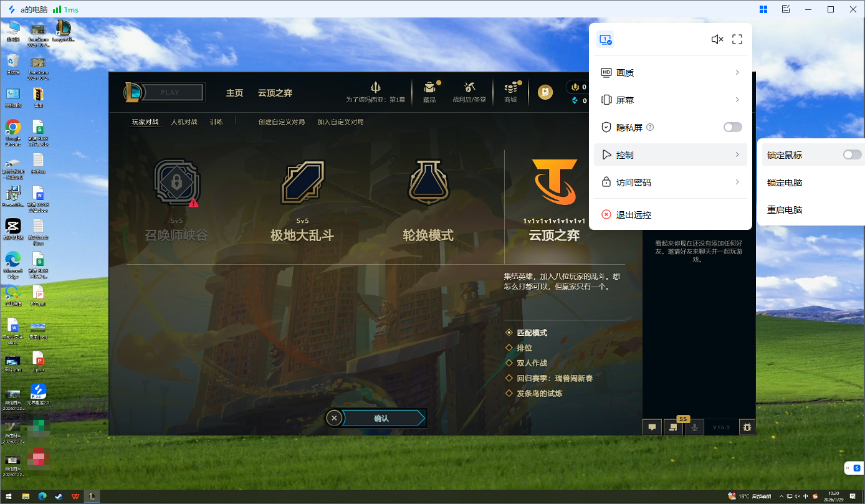Enable the 隐私屏 privacy screen toggle
The image size is (865, 504).
click(x=732, y=126)
